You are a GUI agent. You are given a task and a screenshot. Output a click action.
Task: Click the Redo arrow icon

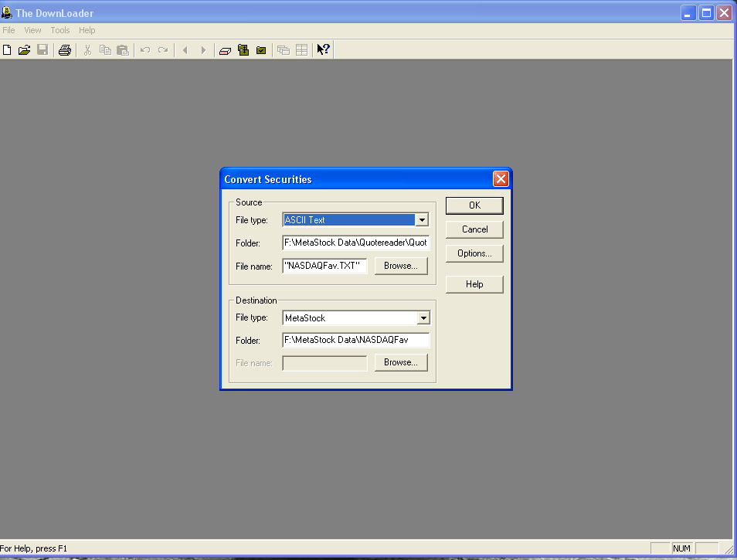point(163,49)
